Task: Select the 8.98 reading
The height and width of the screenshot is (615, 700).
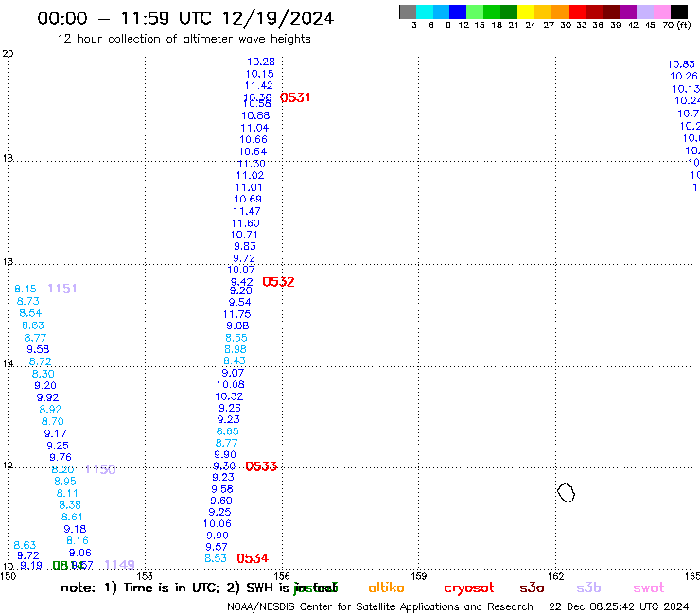Action: pyautogui.click(x=236, y=349)
